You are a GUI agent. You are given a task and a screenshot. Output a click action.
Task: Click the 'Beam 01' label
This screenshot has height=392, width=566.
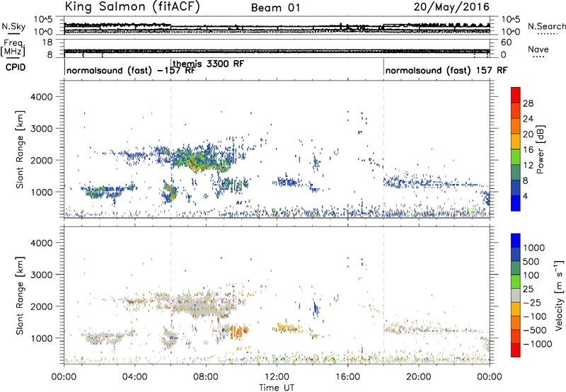[x=275, y=8]
